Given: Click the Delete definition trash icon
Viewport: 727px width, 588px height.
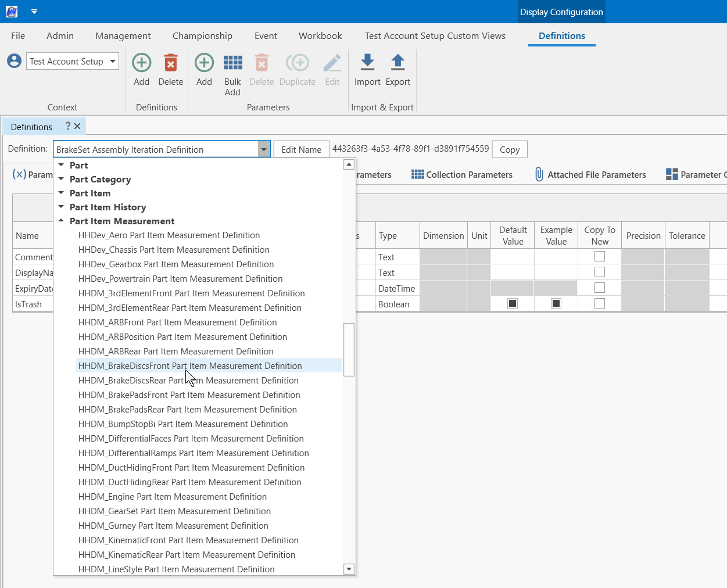Looking at the screenshot, I should pos(170,63).
